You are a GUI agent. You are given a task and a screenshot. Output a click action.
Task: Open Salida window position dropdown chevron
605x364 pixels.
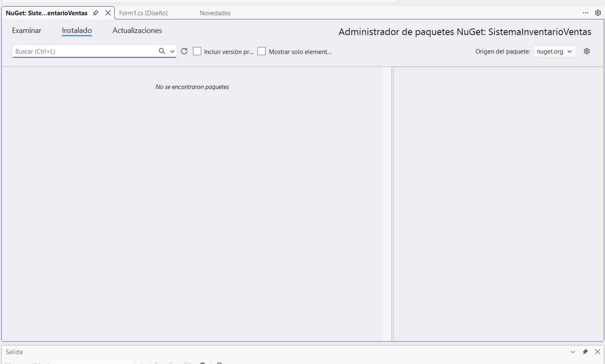click(573, 352)
